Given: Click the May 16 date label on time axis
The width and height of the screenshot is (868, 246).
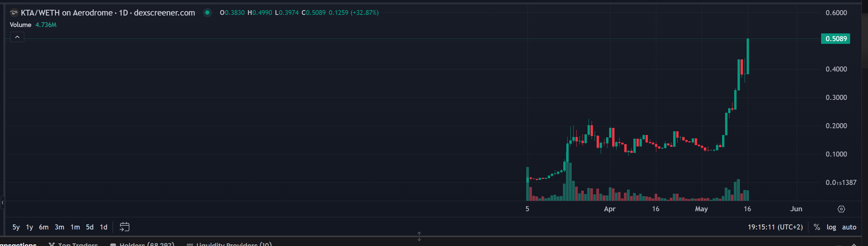Looking at the screenshot, I should [x=747, y=209].
